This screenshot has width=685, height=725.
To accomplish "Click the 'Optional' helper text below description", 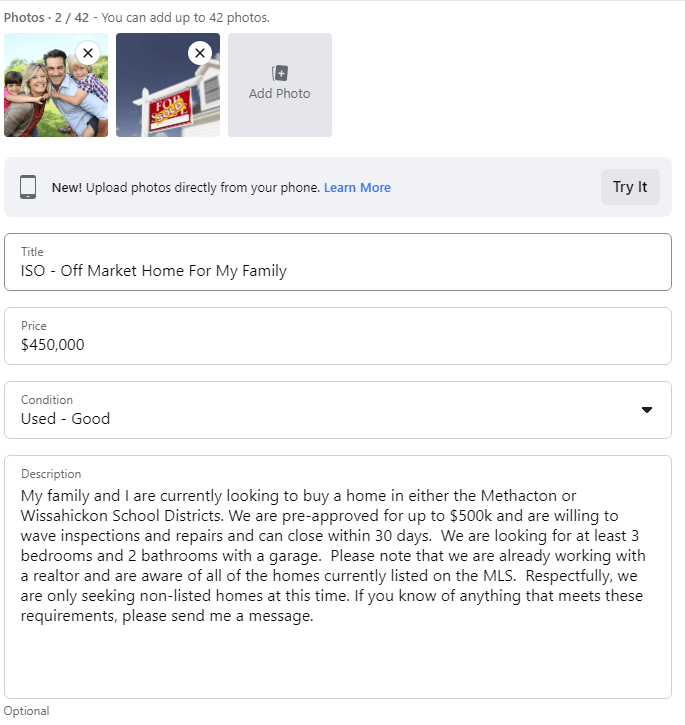I will (x=26, y=711).
